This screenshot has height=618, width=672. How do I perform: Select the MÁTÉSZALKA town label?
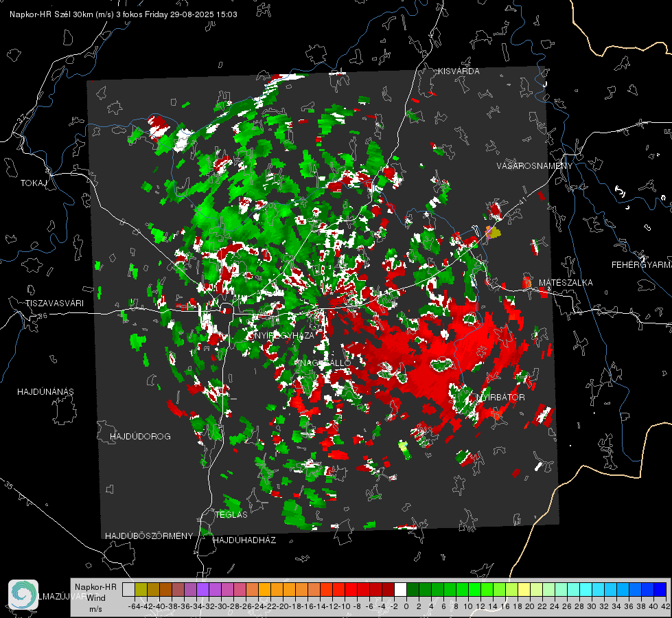click(566, 283)
